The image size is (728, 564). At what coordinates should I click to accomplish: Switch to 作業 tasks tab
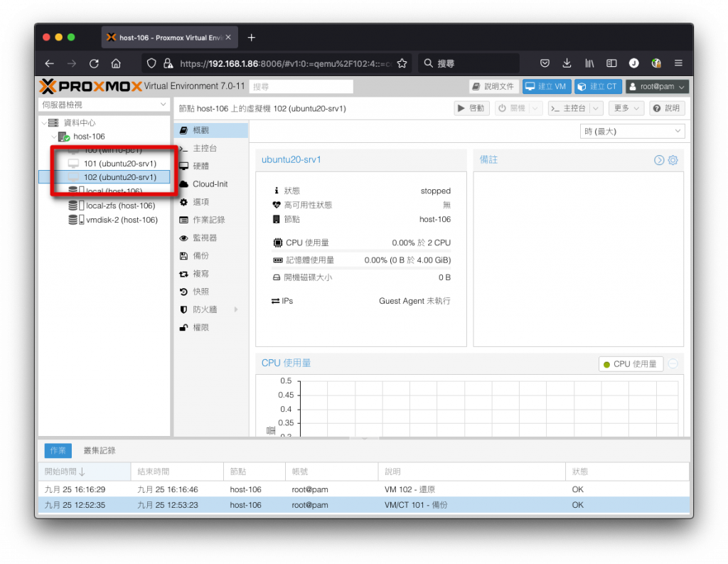click(x=58, y=451)
